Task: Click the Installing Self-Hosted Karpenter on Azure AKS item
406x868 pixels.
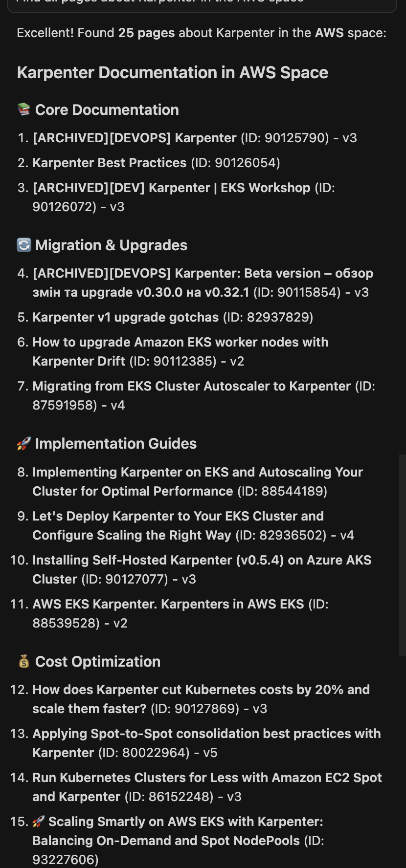Action: 202,560
